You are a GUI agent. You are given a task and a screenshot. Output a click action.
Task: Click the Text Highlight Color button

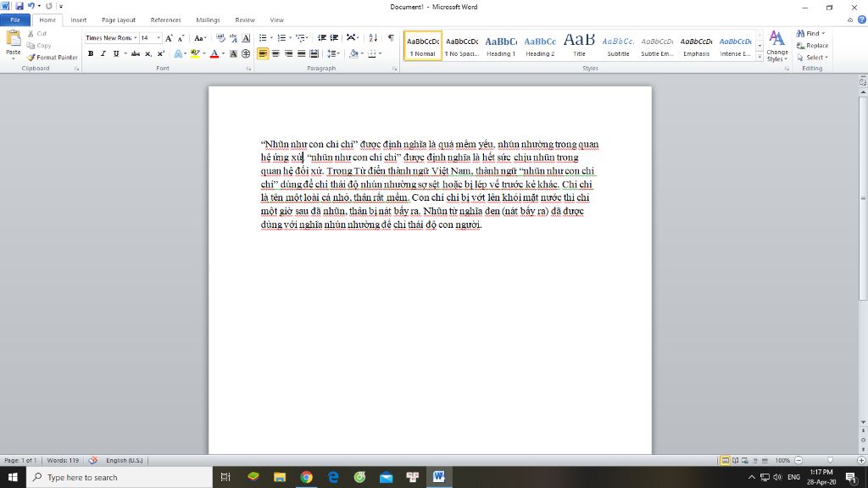[x=195, y=53]
